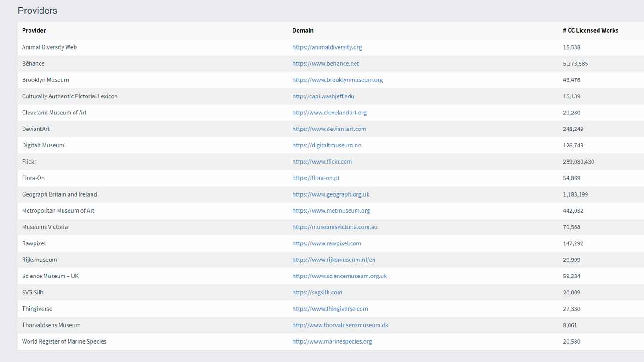Click the Domain column header

click(303, 30)
